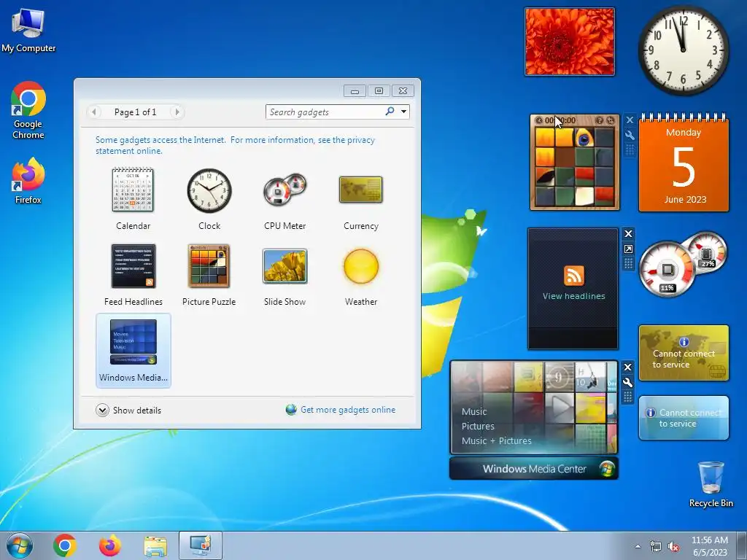
Task: Launch Firefox from the taskbar
Action: click(x=109, y=545)
